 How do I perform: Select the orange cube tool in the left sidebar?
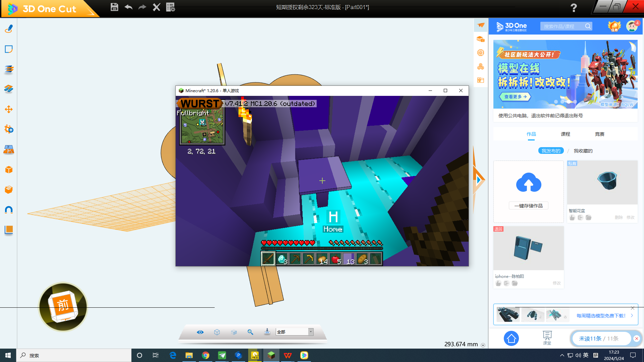tap(9, 170)
